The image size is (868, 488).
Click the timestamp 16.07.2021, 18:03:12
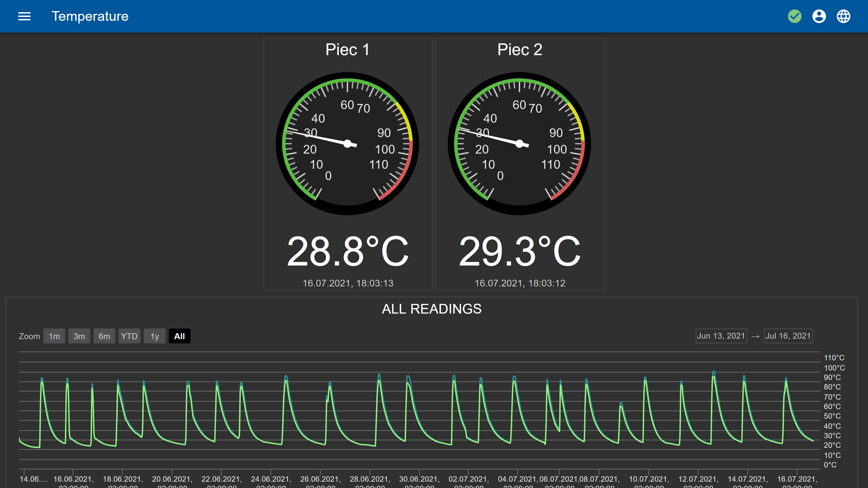click(x=520, y=283)
